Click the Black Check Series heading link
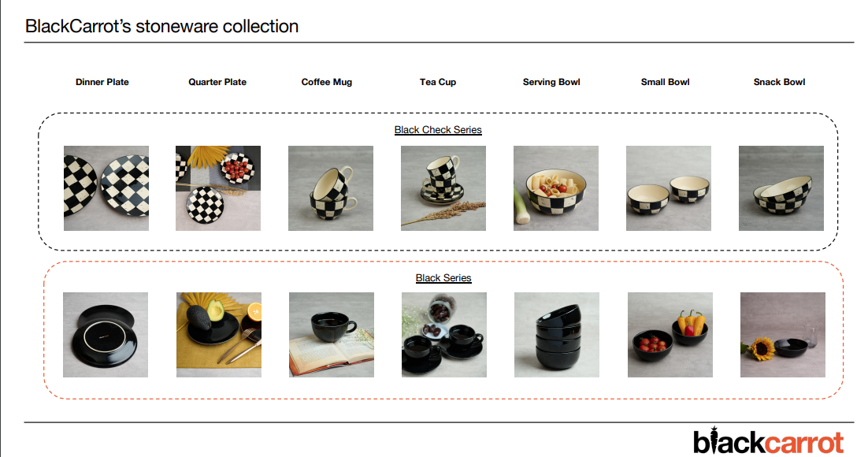The width and height of the screenshot is (868, 457). [438, 130]
